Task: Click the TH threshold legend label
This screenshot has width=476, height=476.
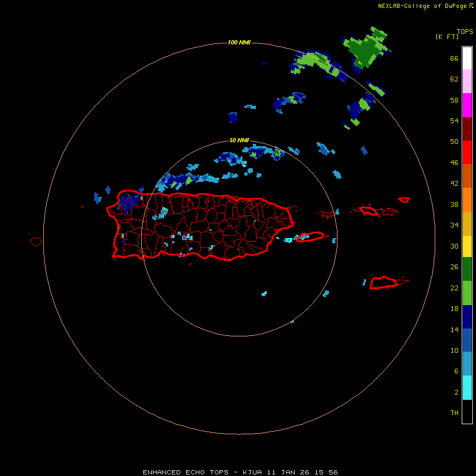Action: (454, 413)
